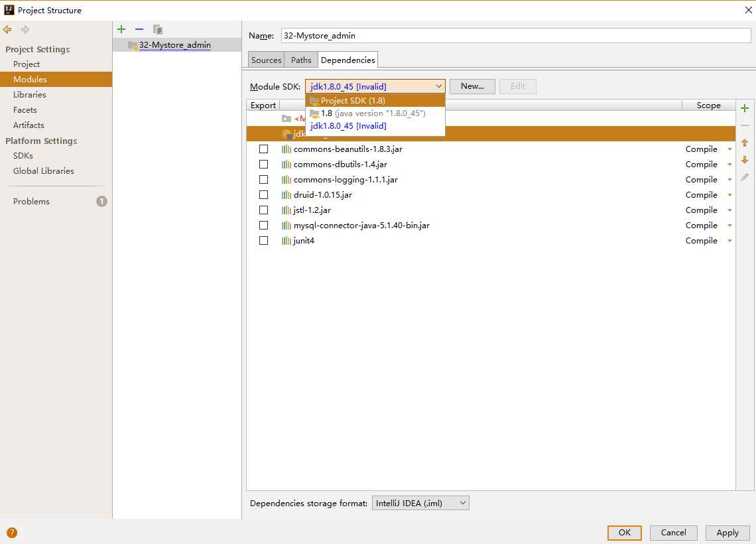Click the New... SDK button
Image resolution: width=756 pixels, height=544 pixels.
point(472,86)
